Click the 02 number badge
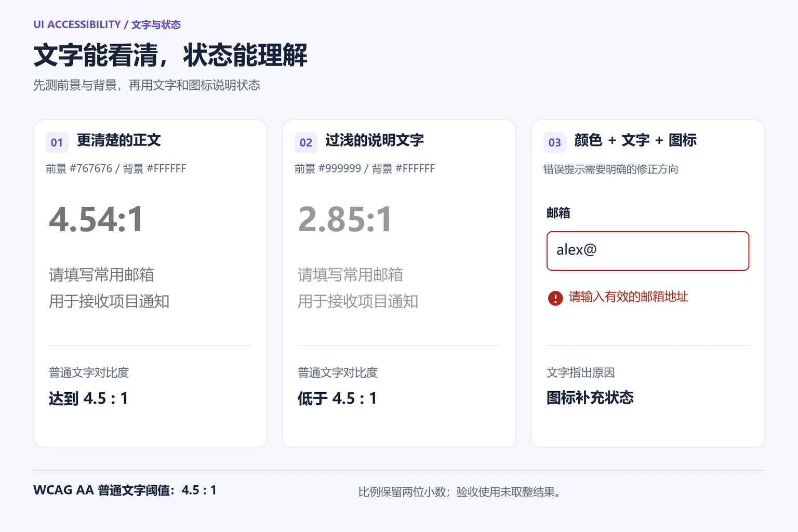The height and width of the screenshot is (532, 798). click(x=306, y=142)
